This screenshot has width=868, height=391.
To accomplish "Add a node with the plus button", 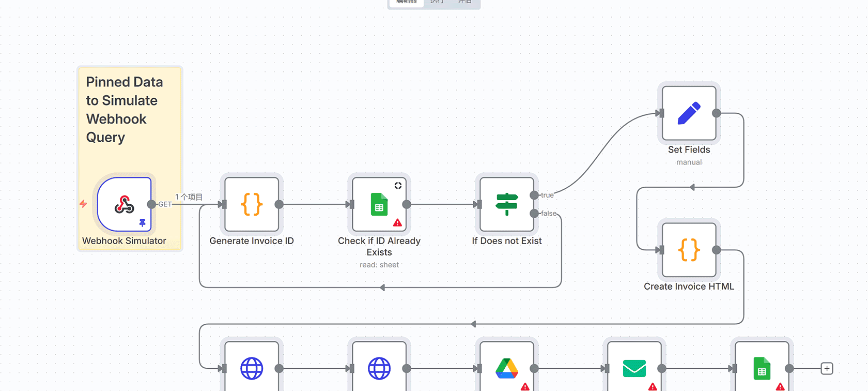I will click(827, 368).
